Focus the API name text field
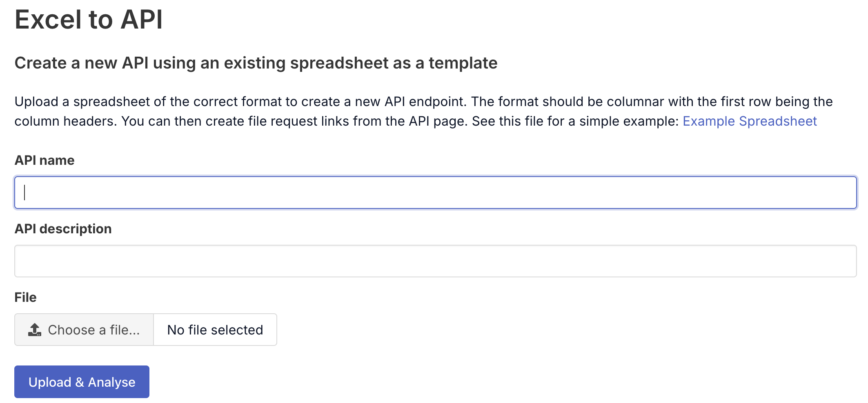This screenshot has height=403, width=868. tap(435, 193)
